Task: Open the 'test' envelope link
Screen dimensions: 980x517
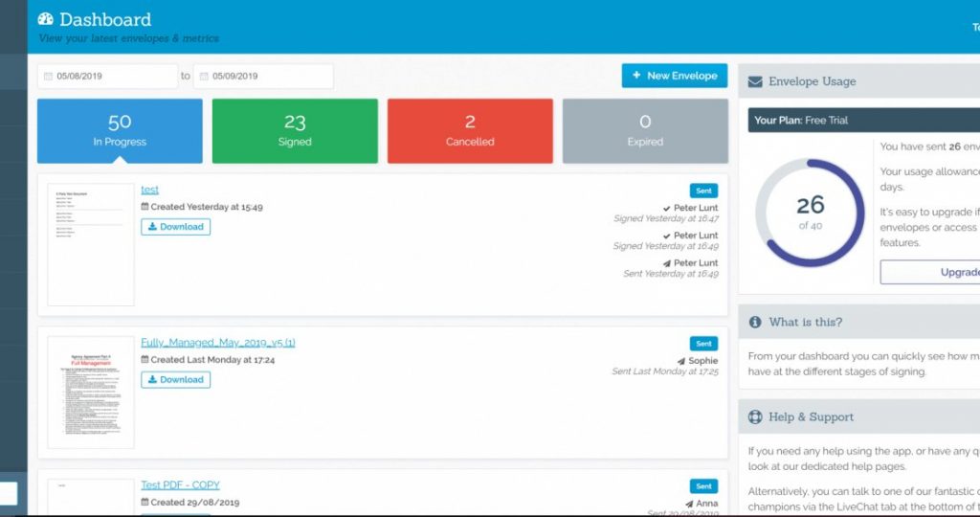Action: (149, 190)
